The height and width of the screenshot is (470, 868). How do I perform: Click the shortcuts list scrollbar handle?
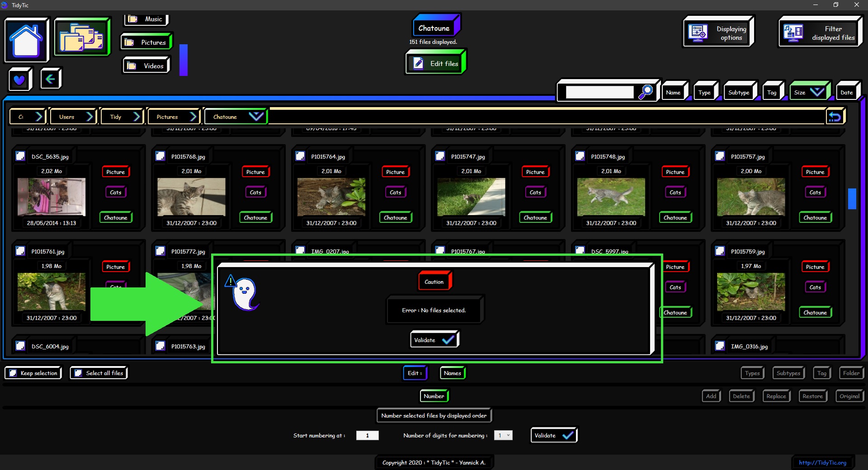[183, 60]
